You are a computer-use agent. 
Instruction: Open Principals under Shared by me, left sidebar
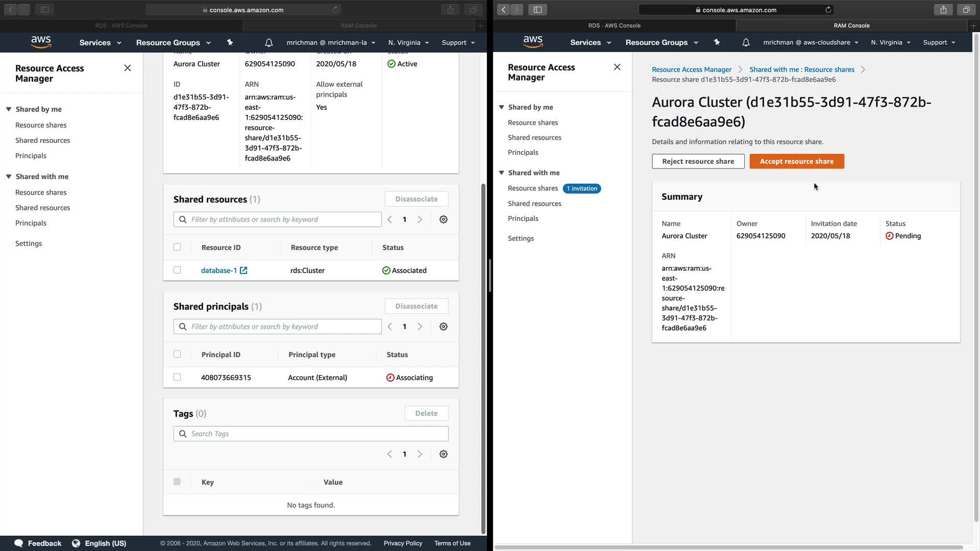[x=31, y=156]
